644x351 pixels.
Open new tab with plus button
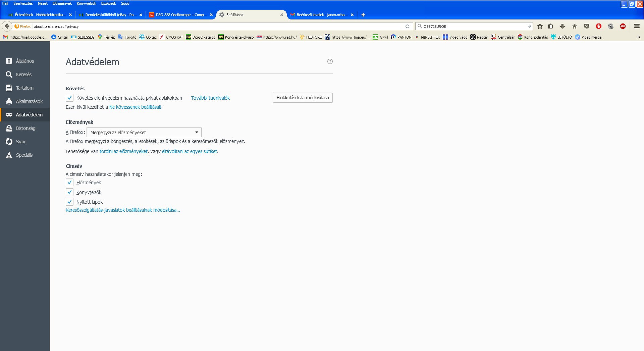363,15
